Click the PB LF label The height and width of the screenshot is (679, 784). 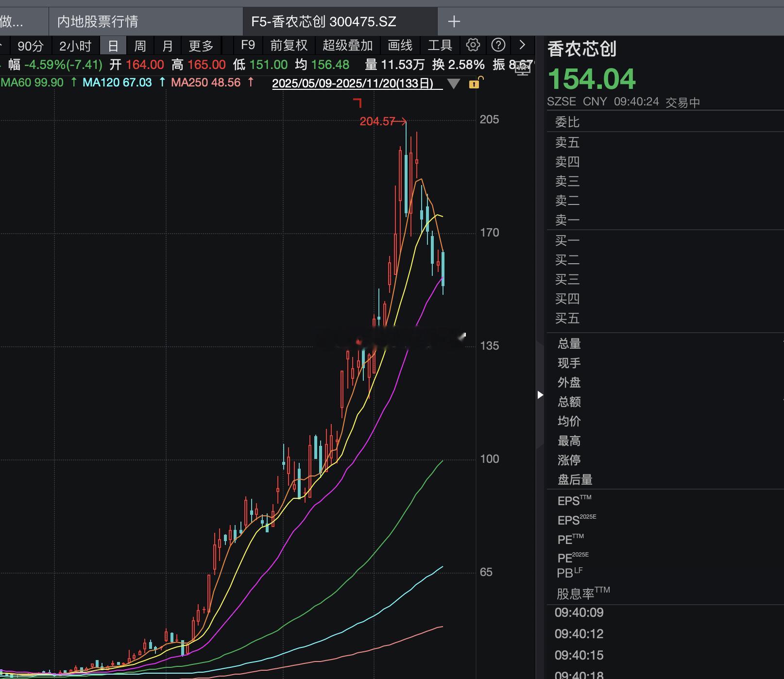[x=570, y=573]
